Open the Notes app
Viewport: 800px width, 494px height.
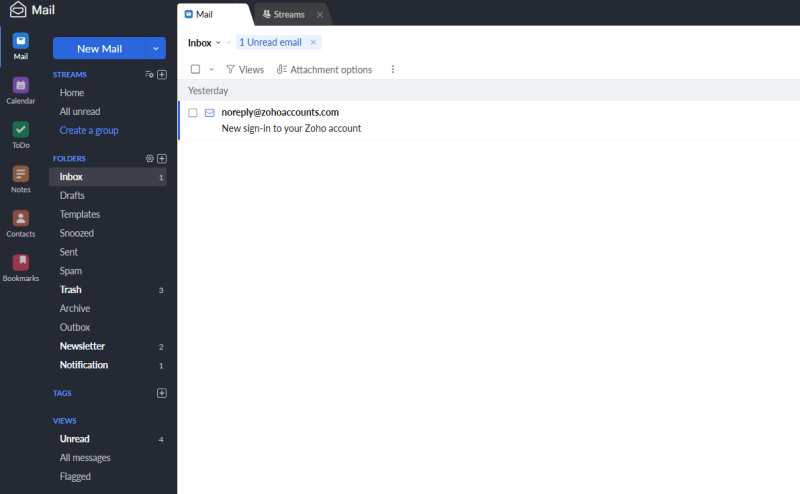pyautogui.click(x=20, y=179)
